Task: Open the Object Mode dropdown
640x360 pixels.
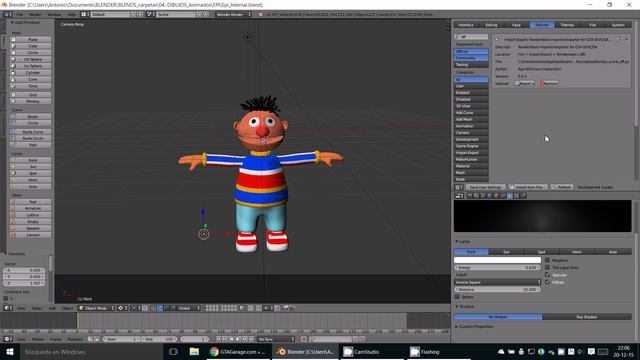Action: [x=96, y=308]
